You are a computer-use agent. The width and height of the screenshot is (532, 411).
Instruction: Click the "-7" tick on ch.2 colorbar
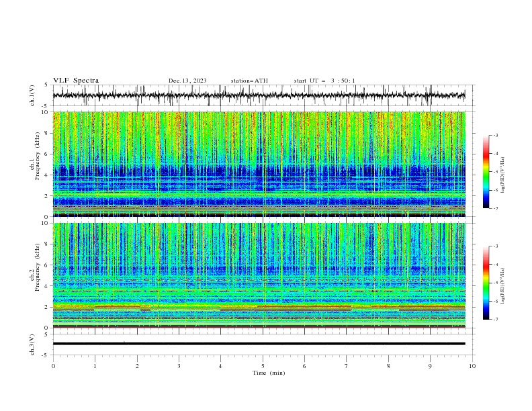496,320
